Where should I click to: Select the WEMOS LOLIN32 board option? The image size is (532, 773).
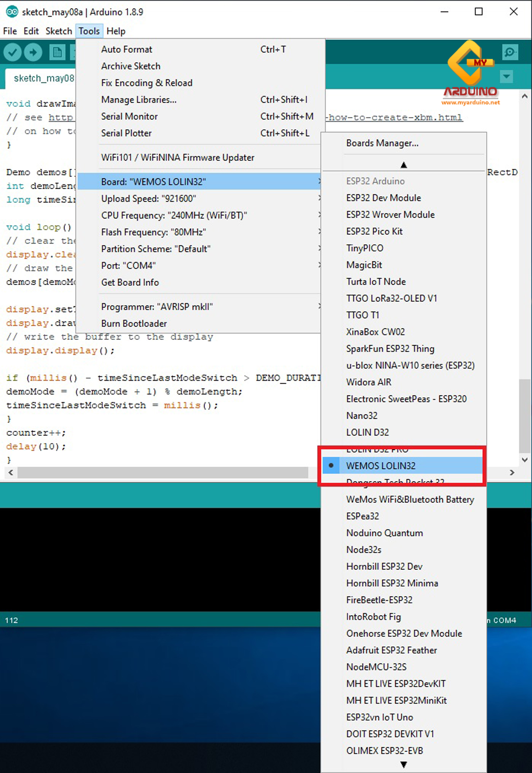[381, 466]
